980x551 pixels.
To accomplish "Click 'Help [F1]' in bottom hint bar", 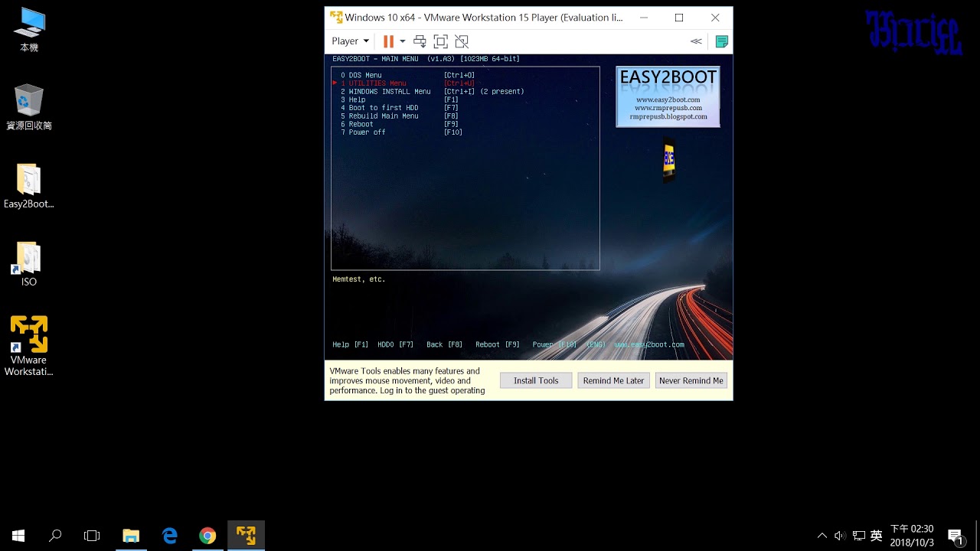I will (351, 344).
